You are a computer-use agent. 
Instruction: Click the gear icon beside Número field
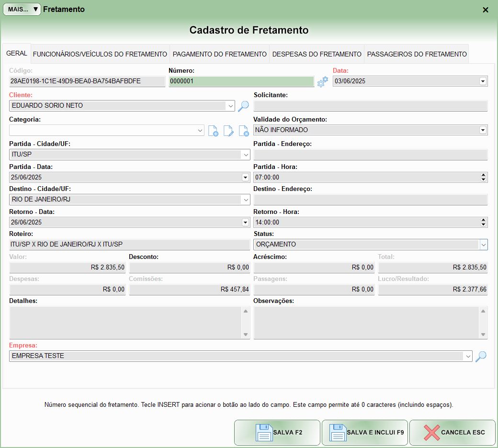click(x=323, y=81)
